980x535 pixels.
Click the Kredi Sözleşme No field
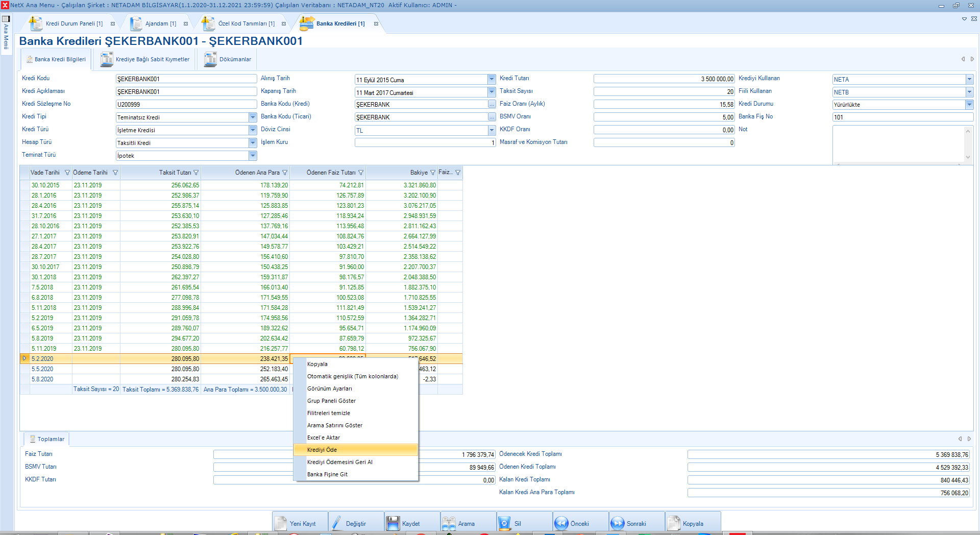[x=186, y=104]
